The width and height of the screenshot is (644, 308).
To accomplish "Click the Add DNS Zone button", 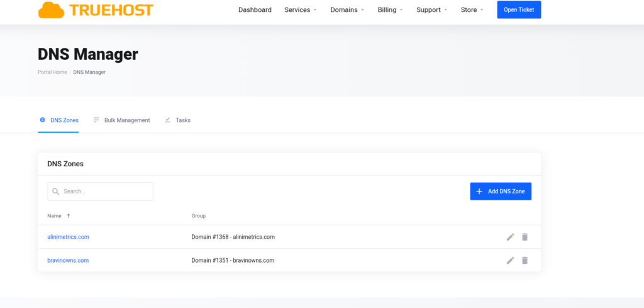I will [x=501, y=191].
